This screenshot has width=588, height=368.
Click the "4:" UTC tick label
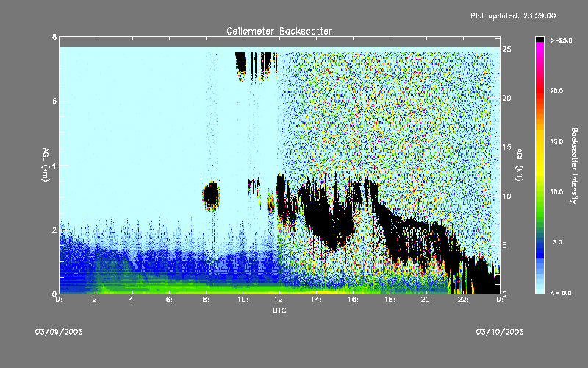click(x=133, y=300)
